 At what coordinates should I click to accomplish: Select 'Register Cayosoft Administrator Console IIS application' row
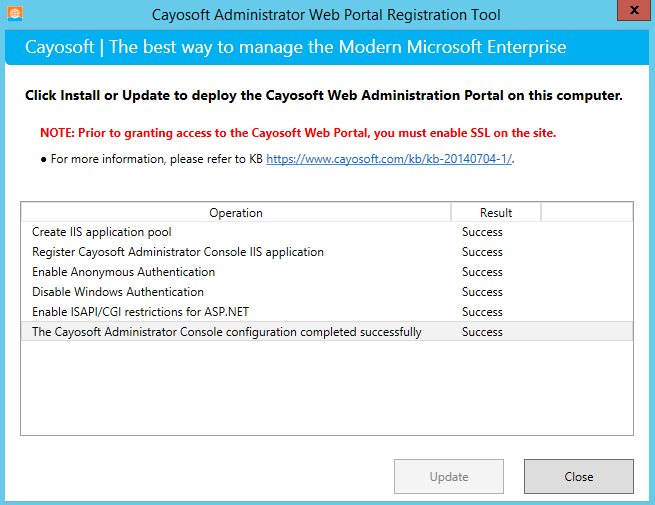click(x=327, y=252)
